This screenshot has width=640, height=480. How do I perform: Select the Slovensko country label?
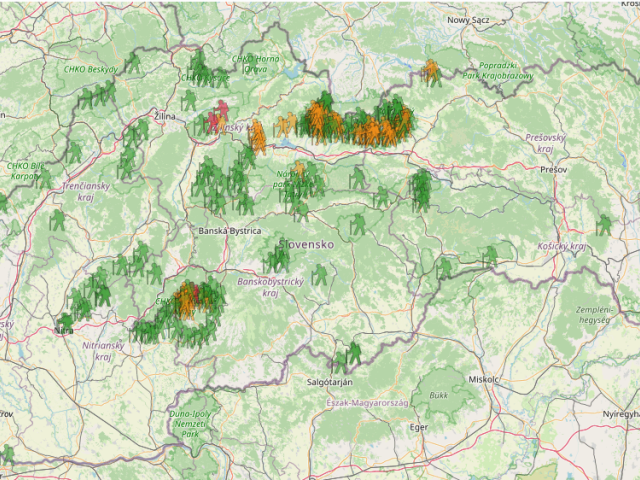(x=306, y=244)
